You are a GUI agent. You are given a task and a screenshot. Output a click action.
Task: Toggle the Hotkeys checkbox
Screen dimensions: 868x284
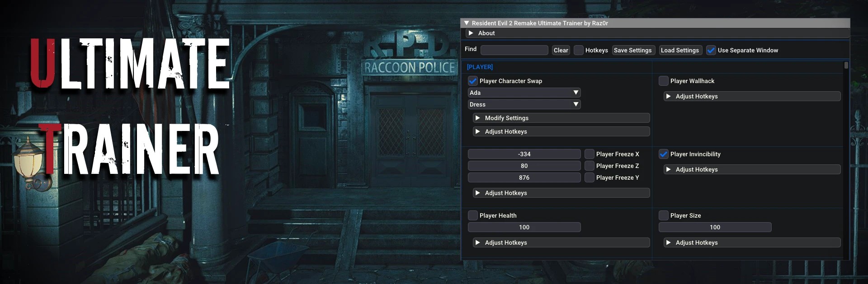579,50
